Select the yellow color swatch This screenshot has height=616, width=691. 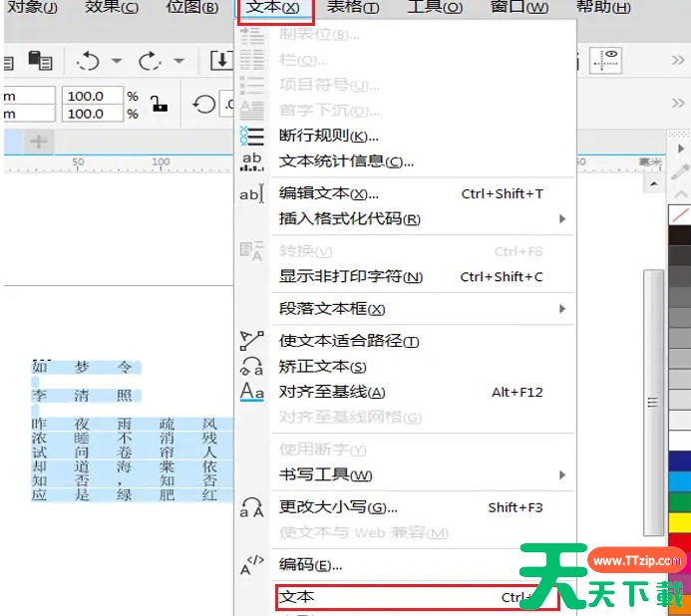[680, 523]
